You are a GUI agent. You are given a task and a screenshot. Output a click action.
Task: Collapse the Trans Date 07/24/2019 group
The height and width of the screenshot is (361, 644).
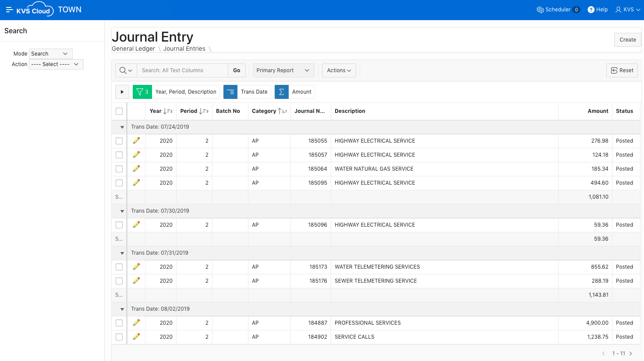click(x=122, y=127)
